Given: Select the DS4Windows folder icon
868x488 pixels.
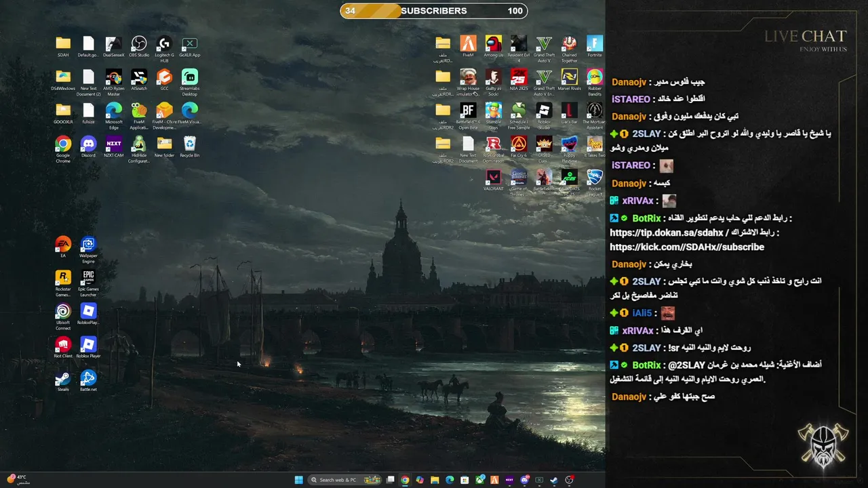Looking at the screenshot, I should (x=63, y=80).
